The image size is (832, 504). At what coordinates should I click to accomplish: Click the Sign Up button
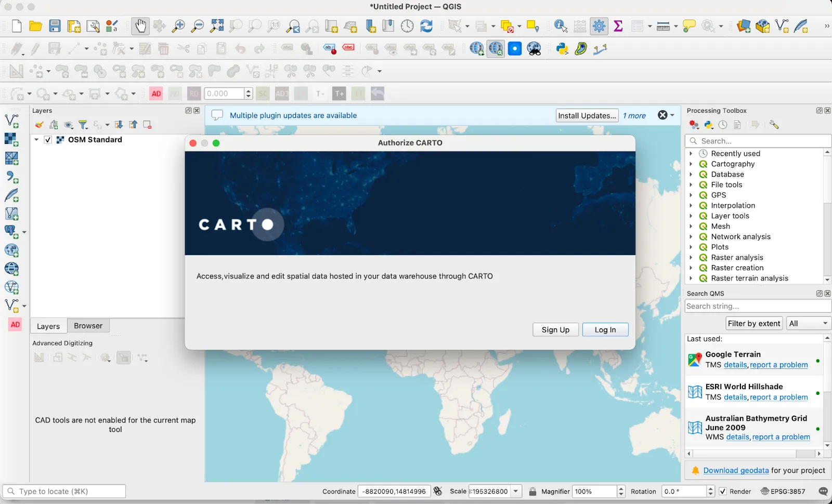click(x=555, y=330)
